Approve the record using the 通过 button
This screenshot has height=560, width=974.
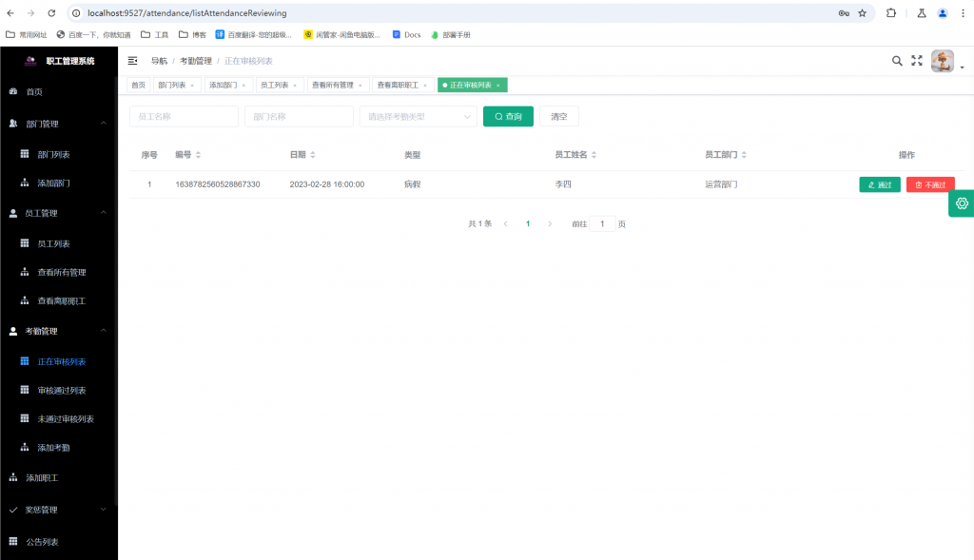(x=879, y=184)
